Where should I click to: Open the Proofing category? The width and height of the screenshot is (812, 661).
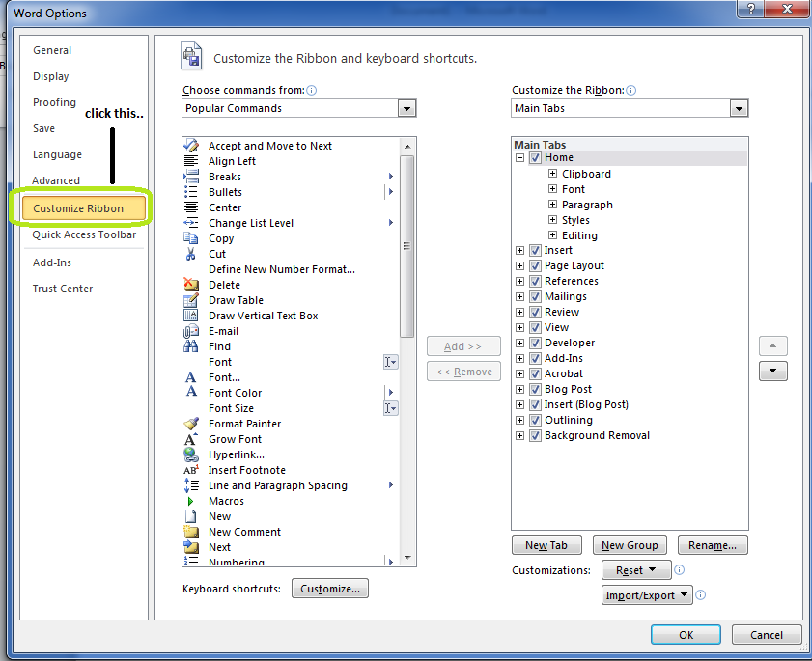click(54, 102)
